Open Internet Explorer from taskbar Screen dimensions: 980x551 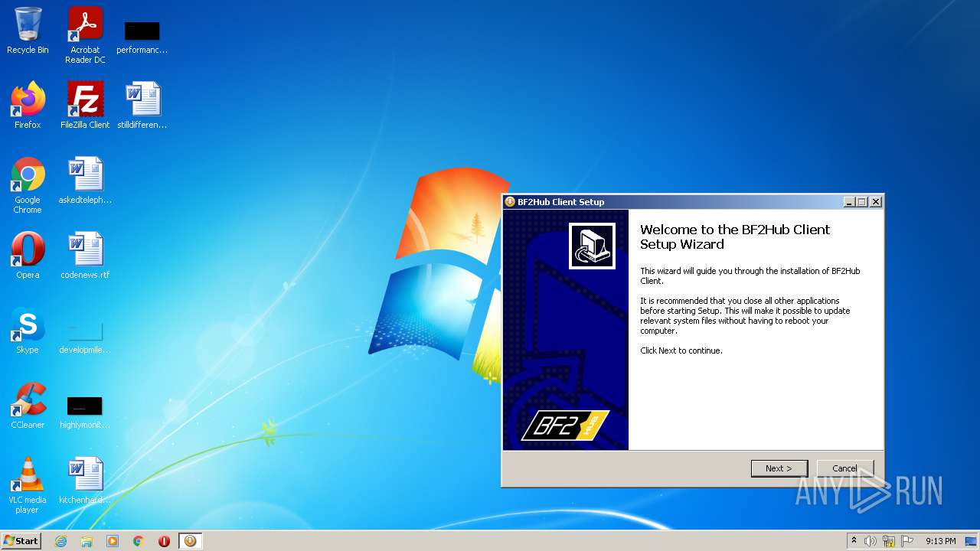[x=61, y=541]
